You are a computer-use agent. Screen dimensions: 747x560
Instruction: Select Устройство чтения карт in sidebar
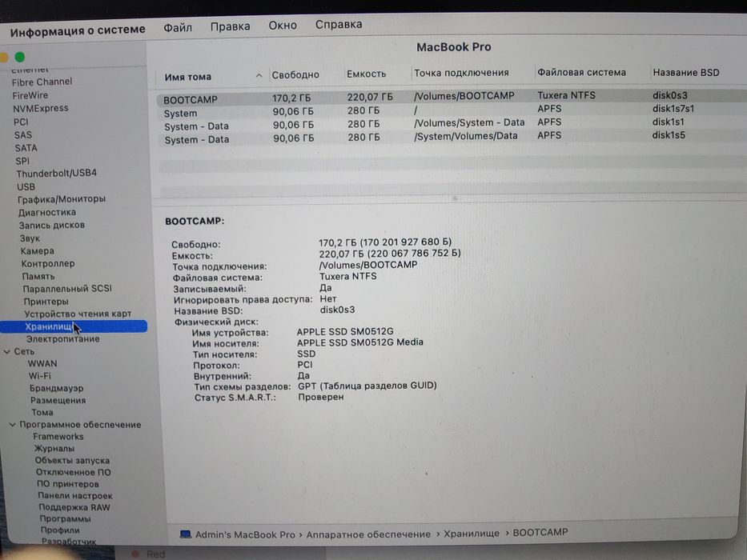(x=78, y=314)
